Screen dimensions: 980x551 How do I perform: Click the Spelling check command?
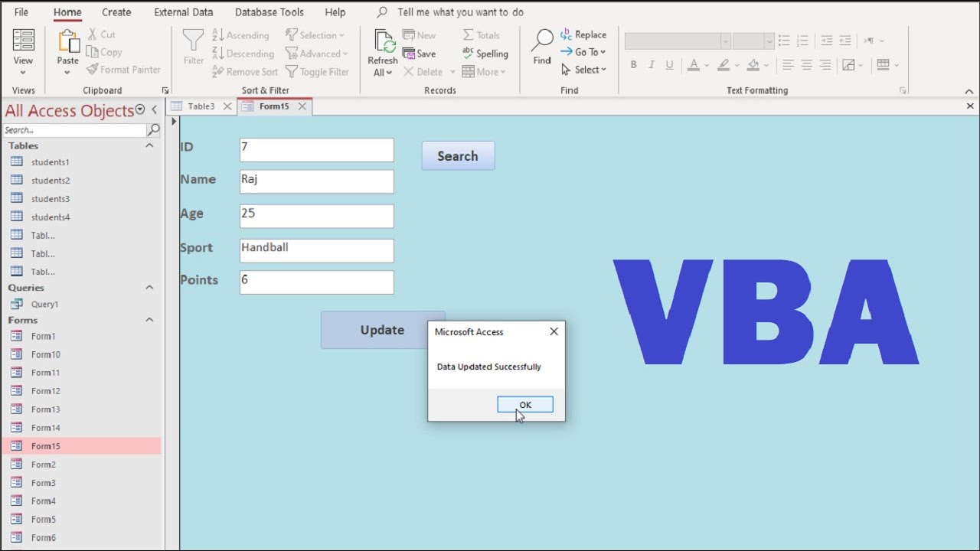pyautogui.click(x=485, y=54)
